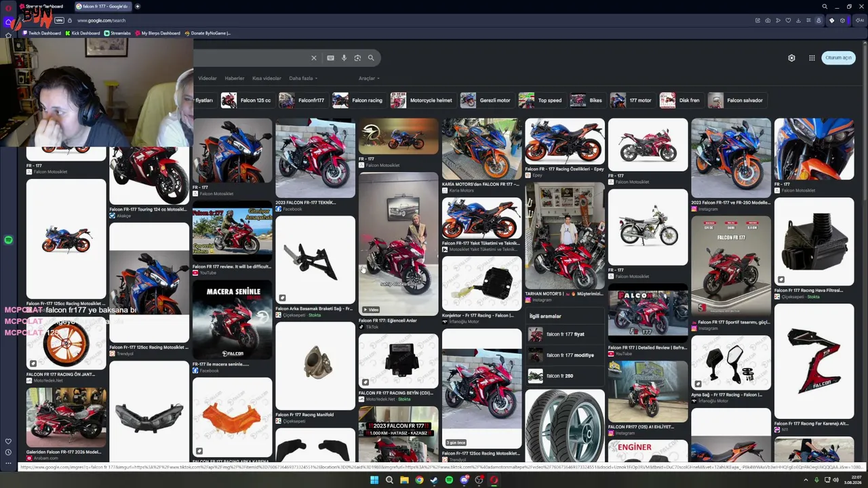Submit the search with the magnifier icon
This screenshot has width=868, height=488.
pyautogui.click(x=371, y=58)
